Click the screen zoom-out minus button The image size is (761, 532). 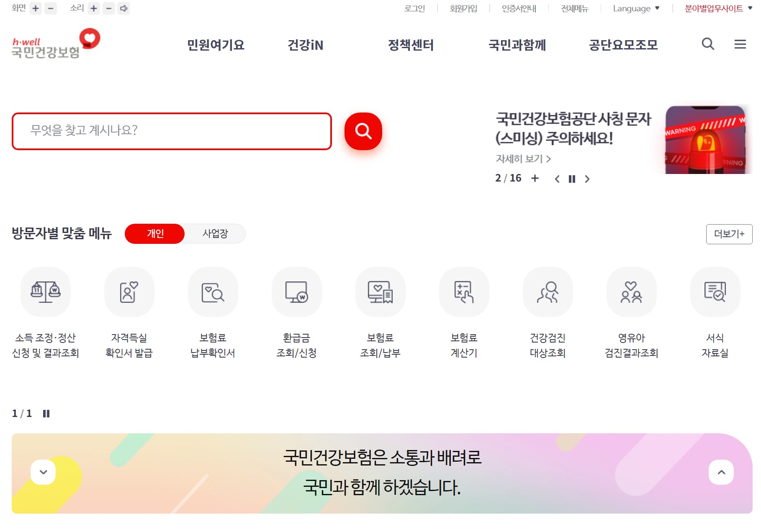point(51,8)
